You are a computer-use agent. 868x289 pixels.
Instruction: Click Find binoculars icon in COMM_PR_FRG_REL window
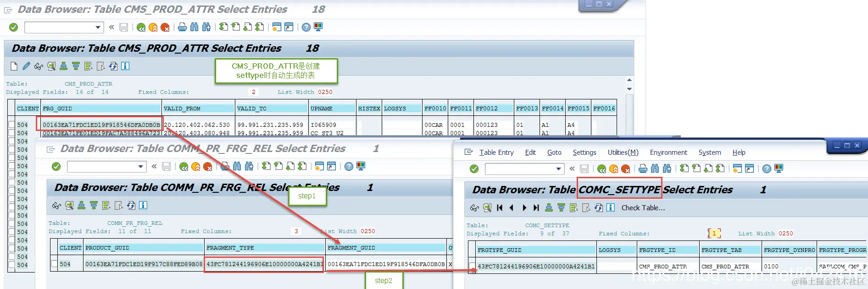pyautogui.click(x=237, y=166)
